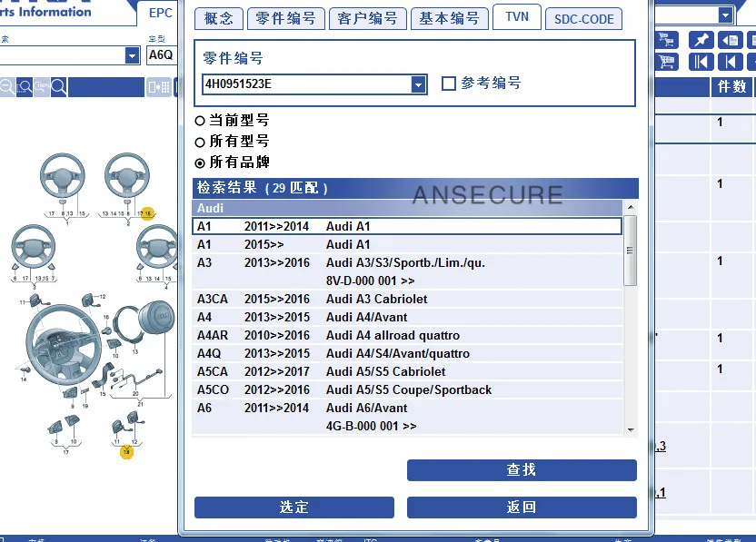Click the A6Q model field

coord(161,54)
